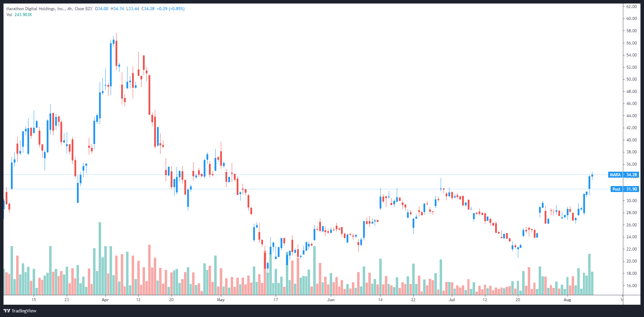Screen dimensions: 644x317
Task: Click the 243.903K volume value
Action: click(x=23, y=15)
